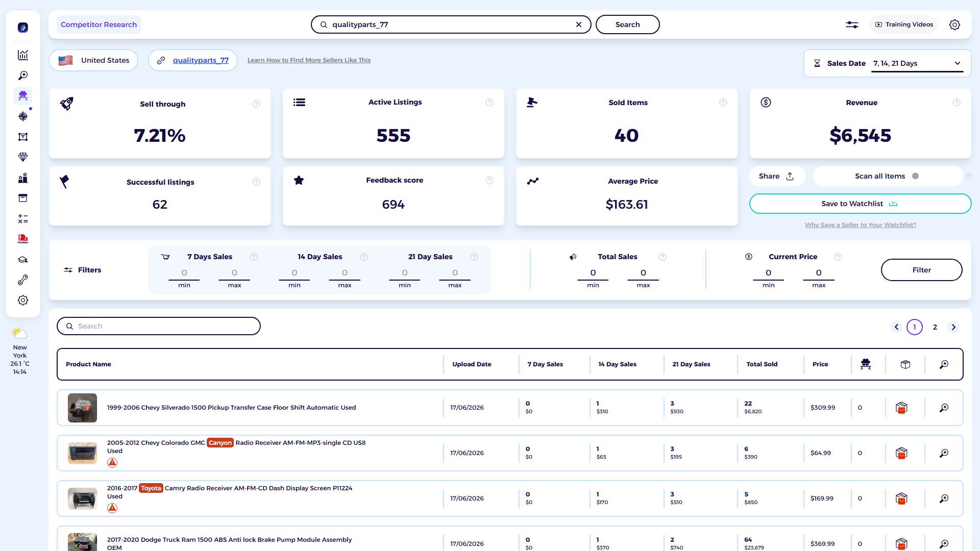
Task: Open the storefront box sidebar icon
Action: 23,198
